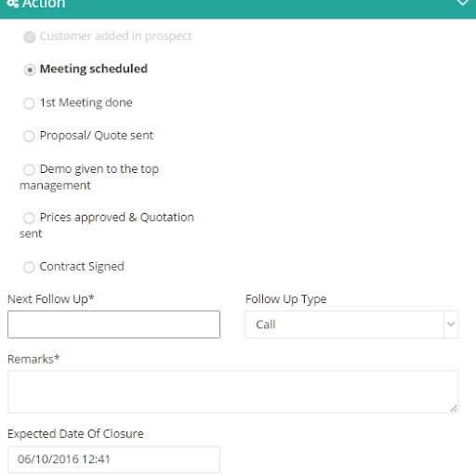Click the Next Follow Up label

click(51, 299)
